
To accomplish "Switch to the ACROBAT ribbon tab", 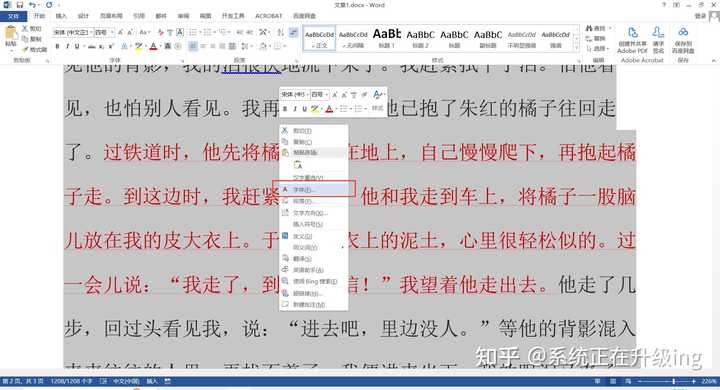I will tap(269, 16).
